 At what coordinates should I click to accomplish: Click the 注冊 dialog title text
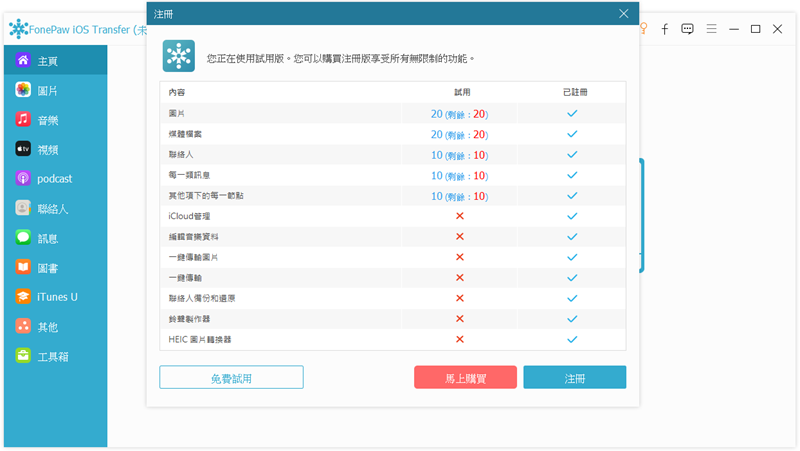[164, 14]
